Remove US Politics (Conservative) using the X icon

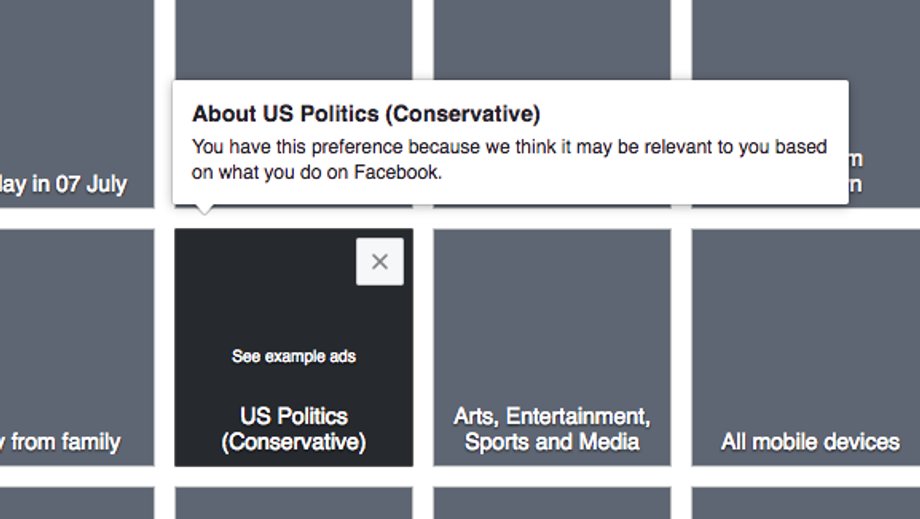coord(380,262)
